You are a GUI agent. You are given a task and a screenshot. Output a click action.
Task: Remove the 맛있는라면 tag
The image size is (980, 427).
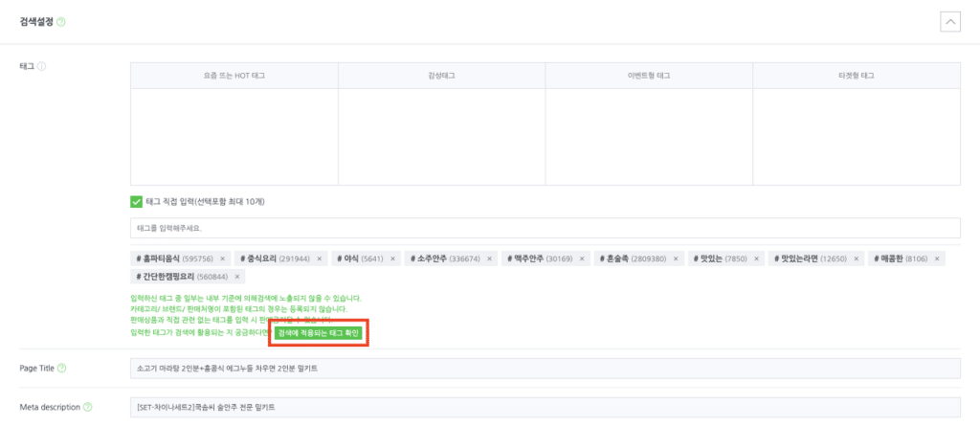tap(857, 258)
